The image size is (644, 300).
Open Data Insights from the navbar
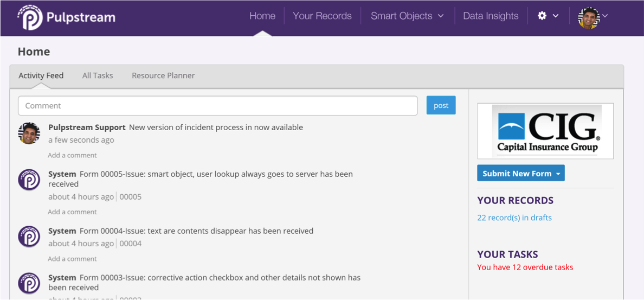(491, 16)
